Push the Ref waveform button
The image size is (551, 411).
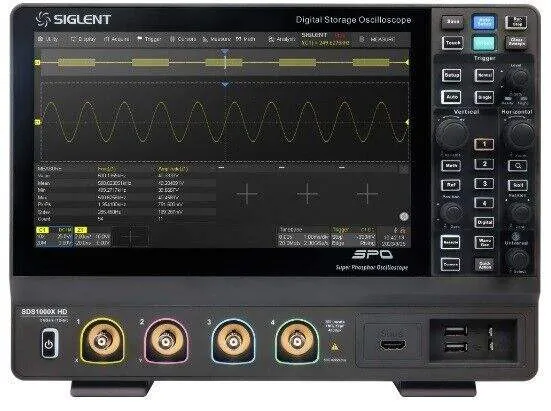(x=451, y=185)
